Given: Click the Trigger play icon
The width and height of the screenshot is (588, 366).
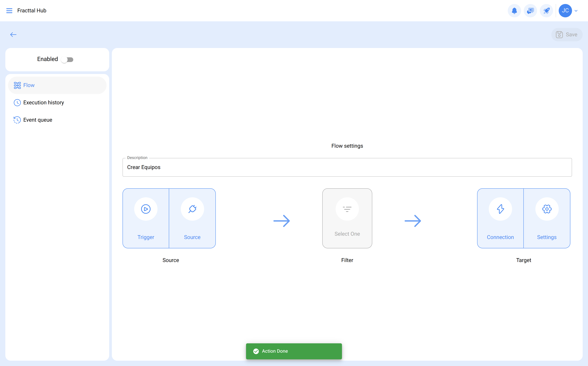Looking at the screenshot, I should [x=146, y=209].
